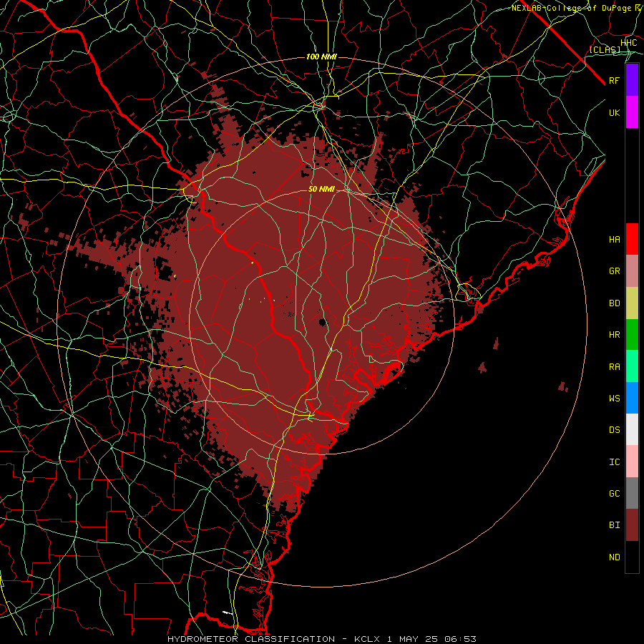Viewport: 644px width, 644px height.
Task: Click the HR legend label
Action: pos(615,335)
